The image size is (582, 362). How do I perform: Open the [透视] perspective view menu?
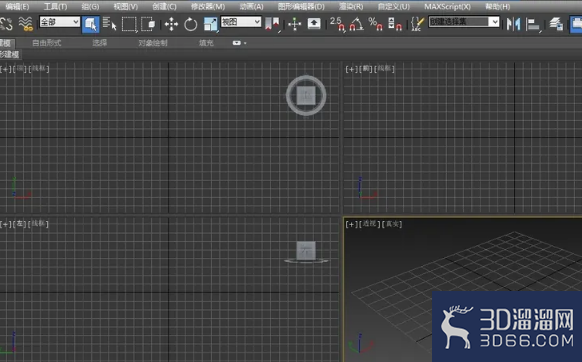click(x=370, y=224)
